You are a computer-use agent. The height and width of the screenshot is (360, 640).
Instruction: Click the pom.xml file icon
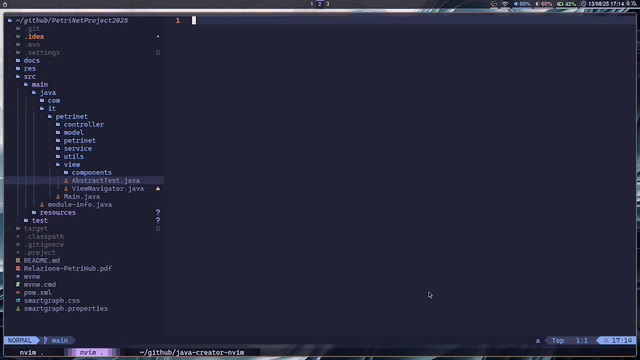coord(18,293)
